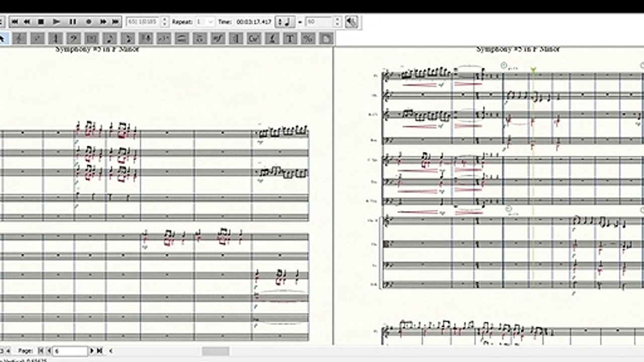Select the measure tool icon
Viewport: 644px width, 362px height.
pyautogui.click(x=92, y=38)
